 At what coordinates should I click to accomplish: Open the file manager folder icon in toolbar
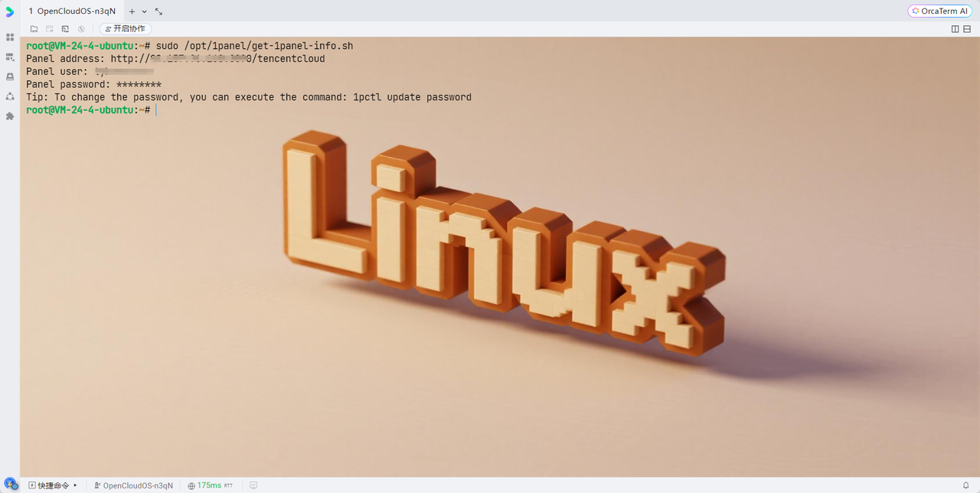click(x=34, y=29)
